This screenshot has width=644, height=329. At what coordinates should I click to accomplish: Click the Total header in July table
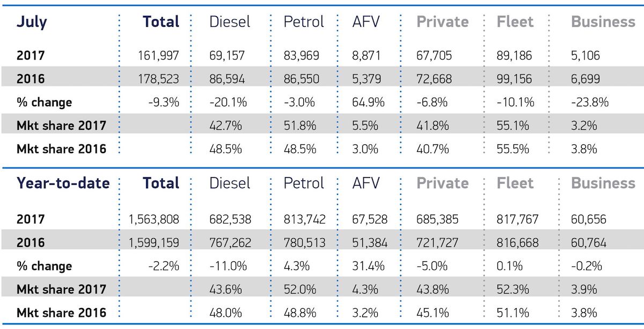tap(161, 22)
